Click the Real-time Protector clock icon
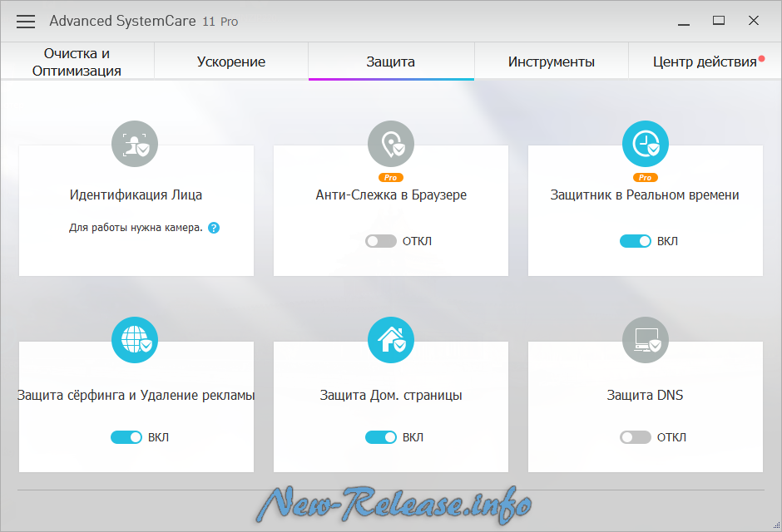782x532 pixels. click(x=646, y=144)
